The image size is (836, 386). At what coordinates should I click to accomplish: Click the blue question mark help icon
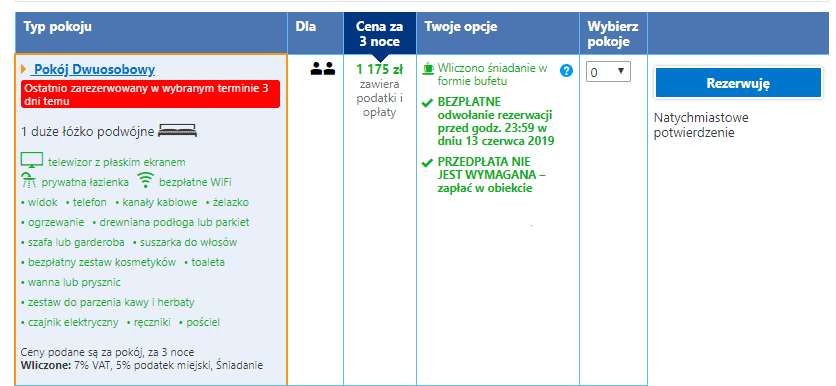(x=566, y=70)
